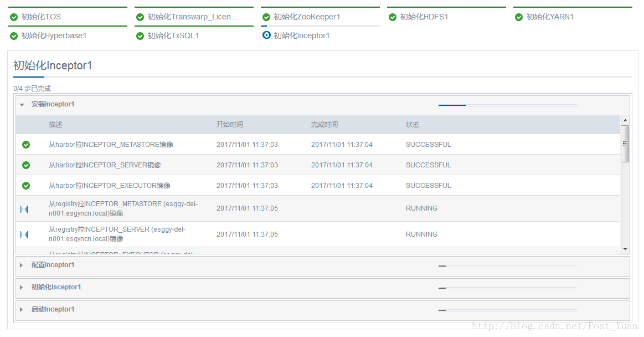
Task: Click the running spinner icon on the registry INCEPTOR_METASTORE row
Action: click(x=24, y=209)
